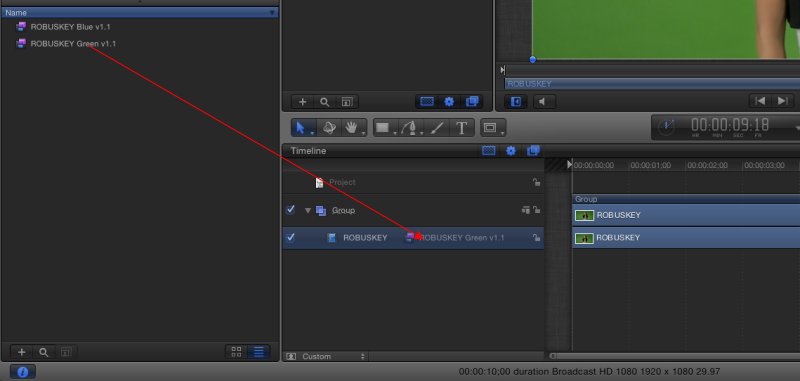Toggle the behaviors gear button above the toolbar

coord(449,101)
